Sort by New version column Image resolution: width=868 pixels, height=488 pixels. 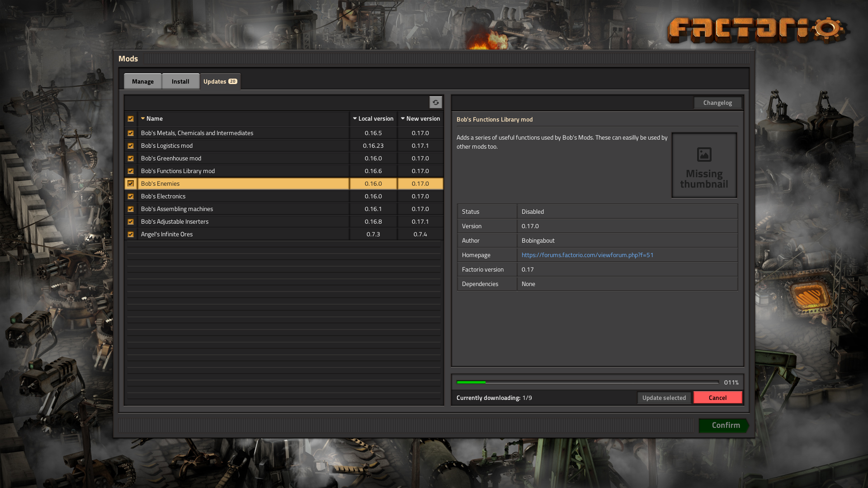420,119
